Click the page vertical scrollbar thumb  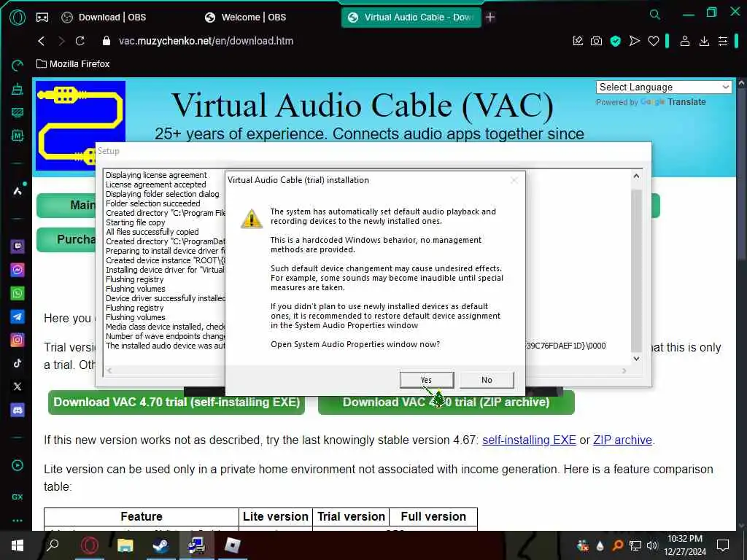(741, 174)
